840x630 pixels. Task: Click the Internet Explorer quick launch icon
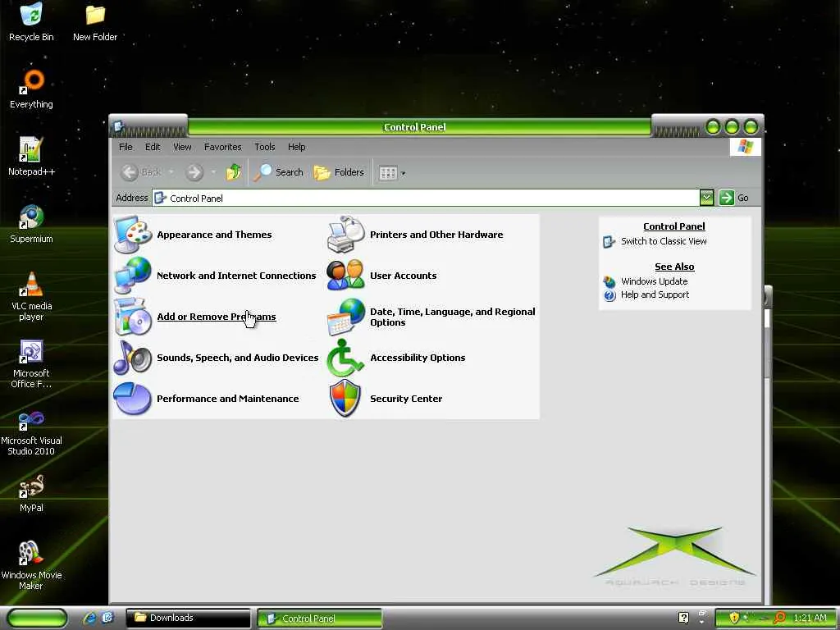click(89, 618)
